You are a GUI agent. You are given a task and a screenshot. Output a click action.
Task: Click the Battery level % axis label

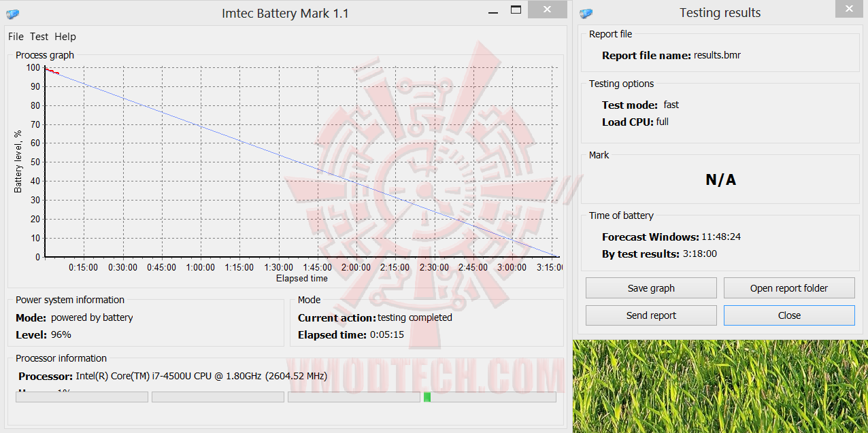(x=19, y=160)
